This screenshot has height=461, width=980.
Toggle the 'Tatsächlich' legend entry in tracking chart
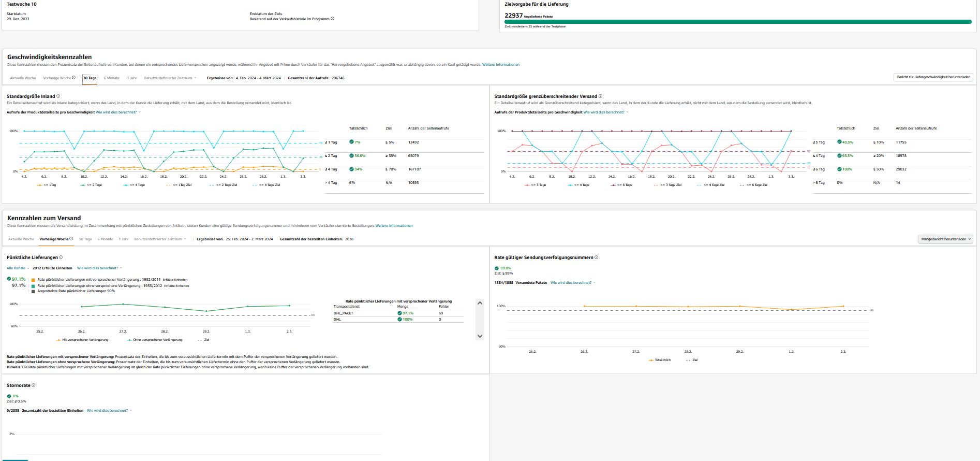tap(660, 360)
